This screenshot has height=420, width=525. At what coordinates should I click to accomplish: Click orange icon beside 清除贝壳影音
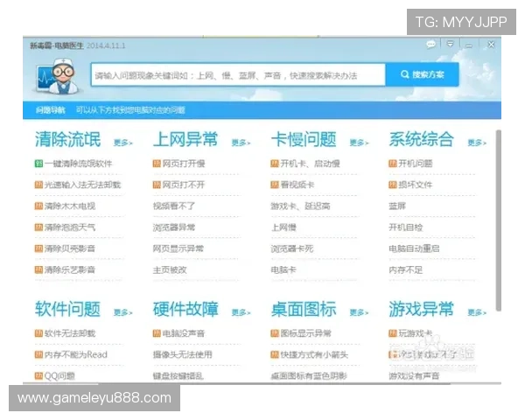(38, 248)
